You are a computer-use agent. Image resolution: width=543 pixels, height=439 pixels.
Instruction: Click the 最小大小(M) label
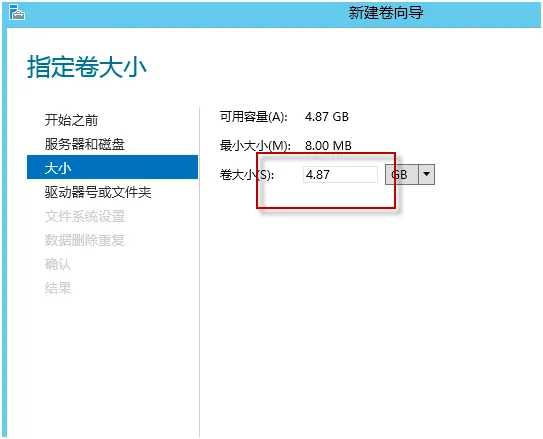click(x=255, y=146)
